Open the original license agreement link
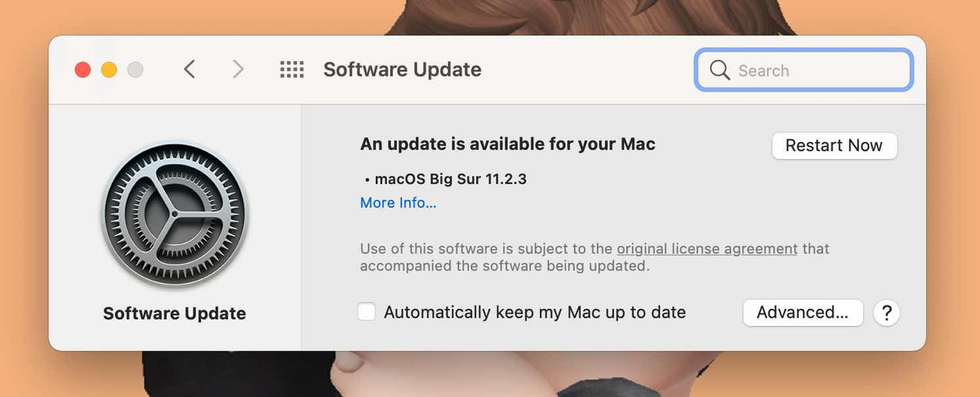 (706, 249)
